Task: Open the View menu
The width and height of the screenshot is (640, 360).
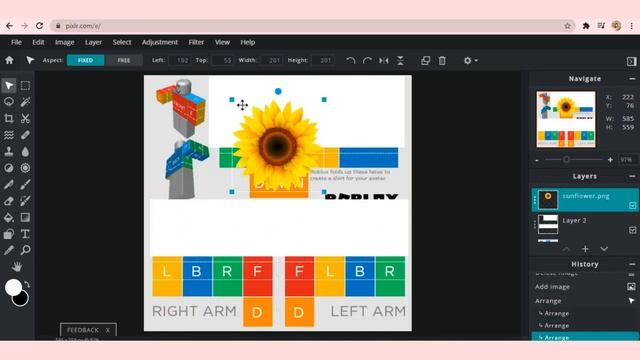Action: (x=222, y=42)
